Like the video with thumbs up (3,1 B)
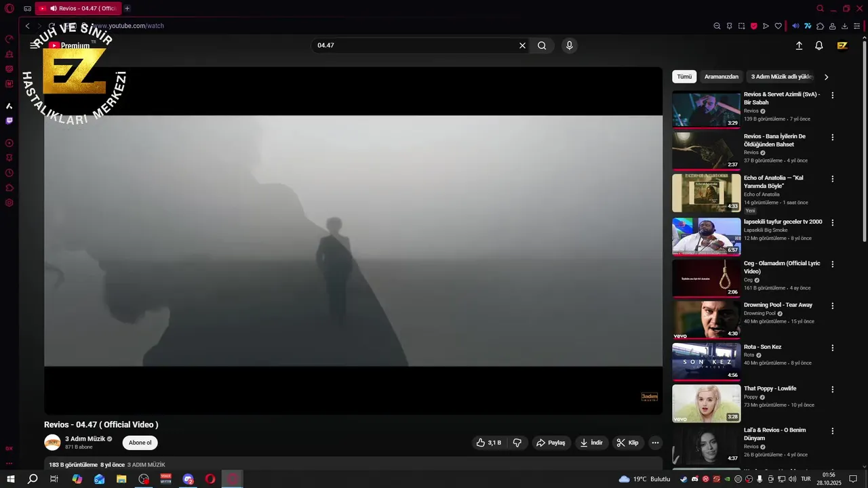The width and height of the screenshot is (868, 488). point(489,443)
